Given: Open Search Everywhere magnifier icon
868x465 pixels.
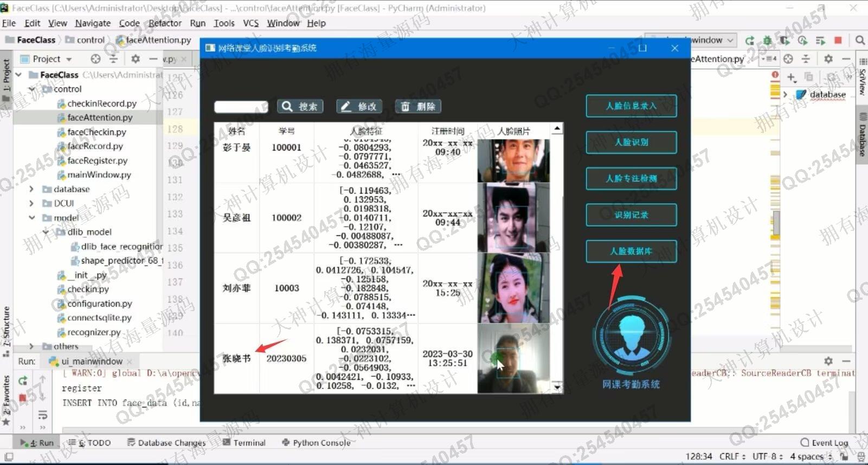Looking at the screenshot, I should [x=860, y=40].
